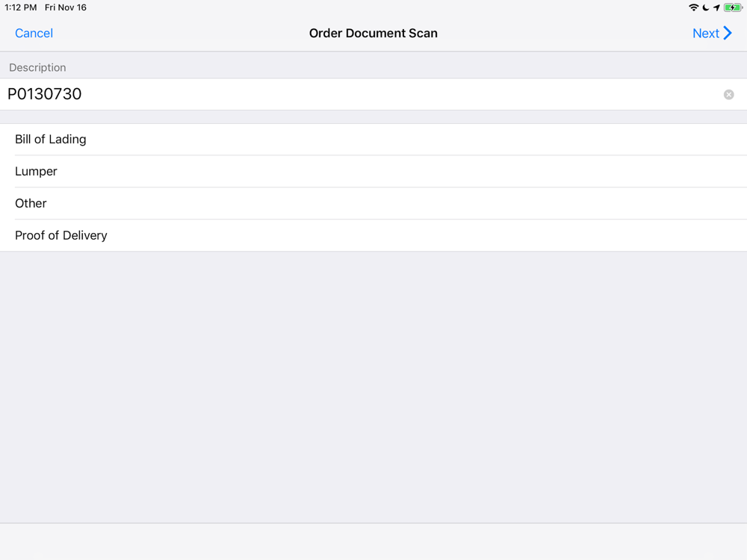The width and height of the screenshot is (747, 560).
Task: Select the Lumper document type
Action: (x=373, y=172)
